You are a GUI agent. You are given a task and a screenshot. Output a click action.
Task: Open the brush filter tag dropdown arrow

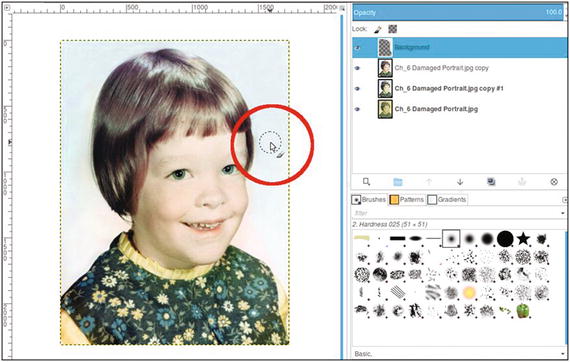tap(563, 213)
